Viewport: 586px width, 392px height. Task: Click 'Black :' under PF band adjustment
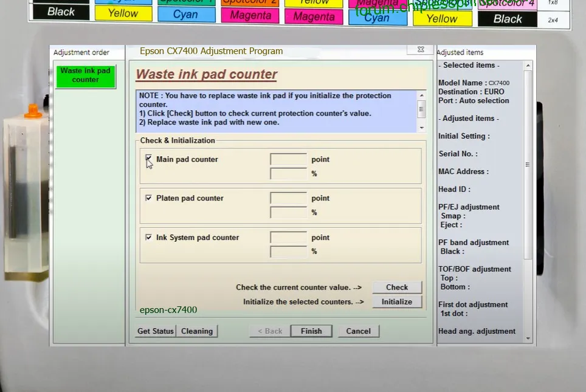click(453, 252)
